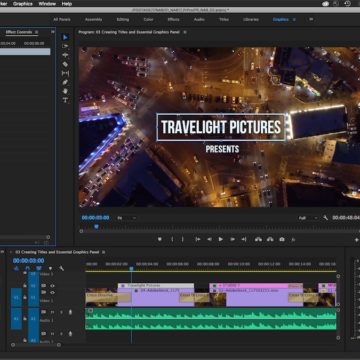Viewport: 360px width, 360px height.
Task: Open Program Monitor panel menu
Action: (x=185, y=32)
